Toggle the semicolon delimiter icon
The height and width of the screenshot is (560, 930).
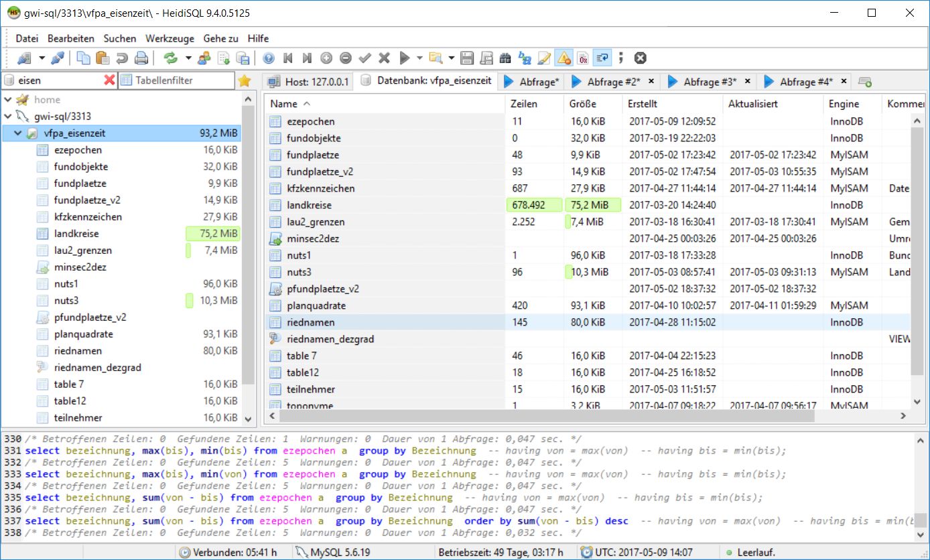(621, 58)
